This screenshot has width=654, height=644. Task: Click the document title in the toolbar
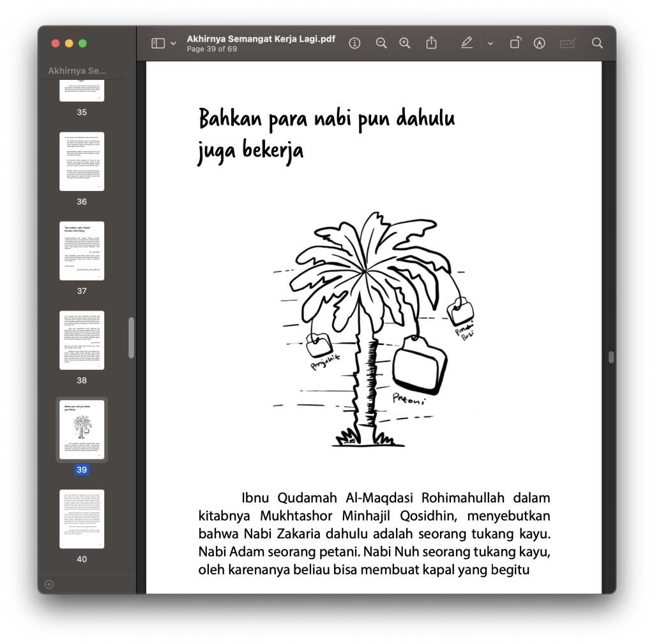coord(261,38)
